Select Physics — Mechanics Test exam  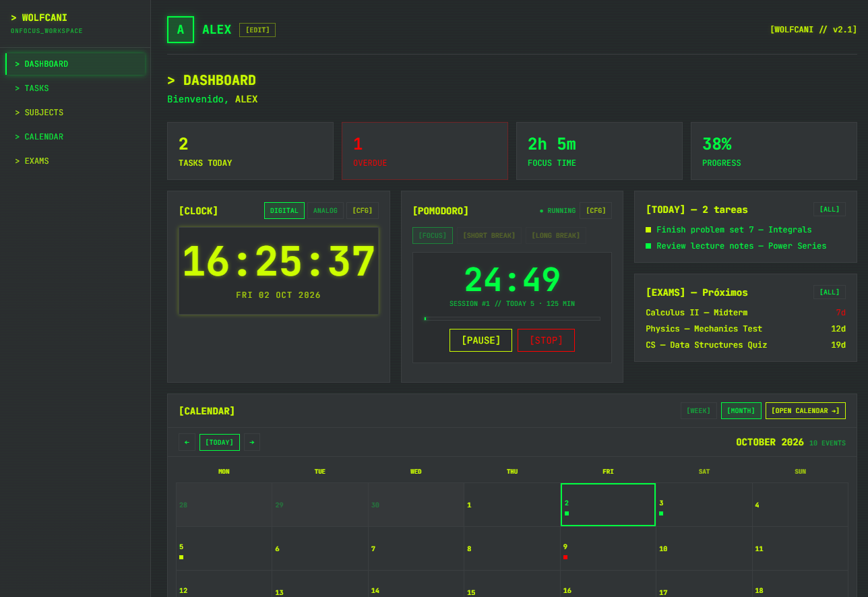coord(745,329)
